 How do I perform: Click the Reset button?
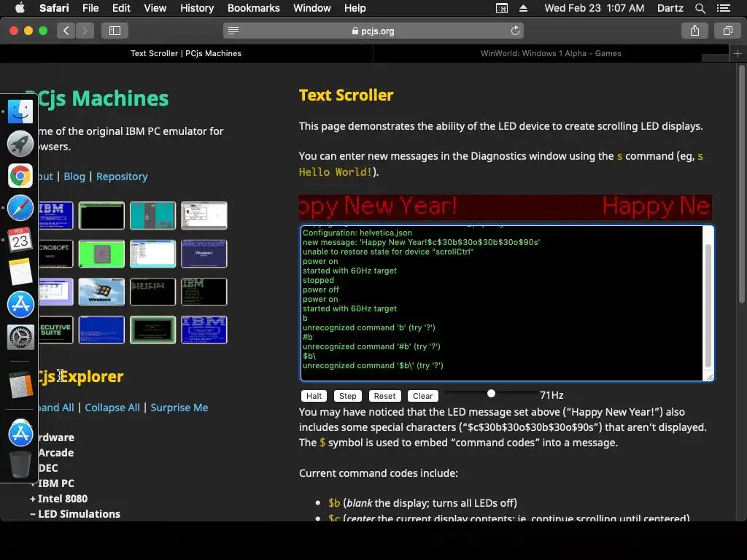pos(384,396)
